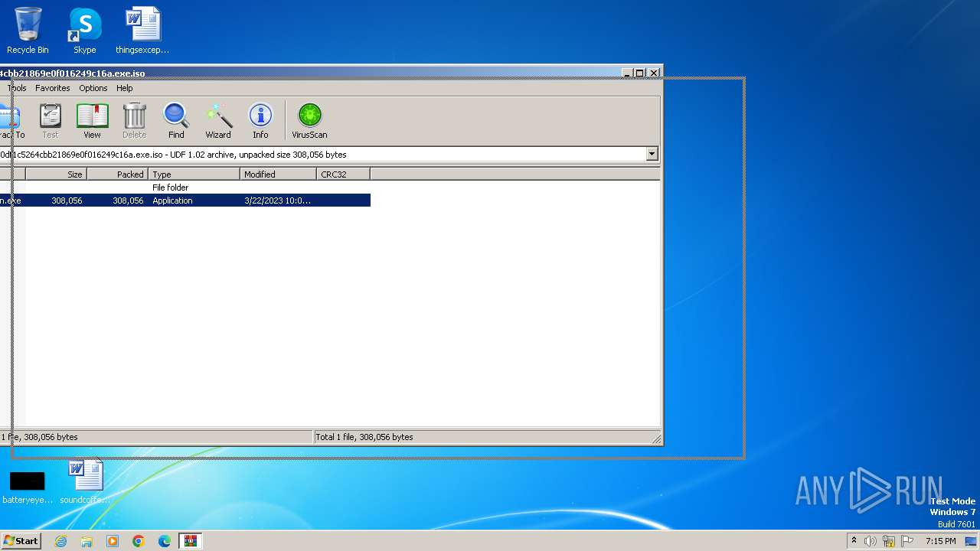
Task: Show hidden tray icons arrow
Action: pos(854,541)
